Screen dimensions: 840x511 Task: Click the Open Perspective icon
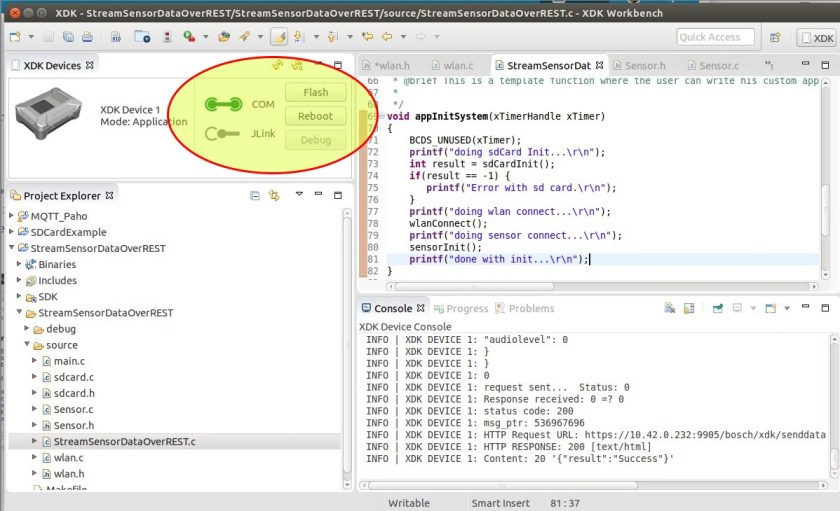pyautogui.click(x=775, y=37)
